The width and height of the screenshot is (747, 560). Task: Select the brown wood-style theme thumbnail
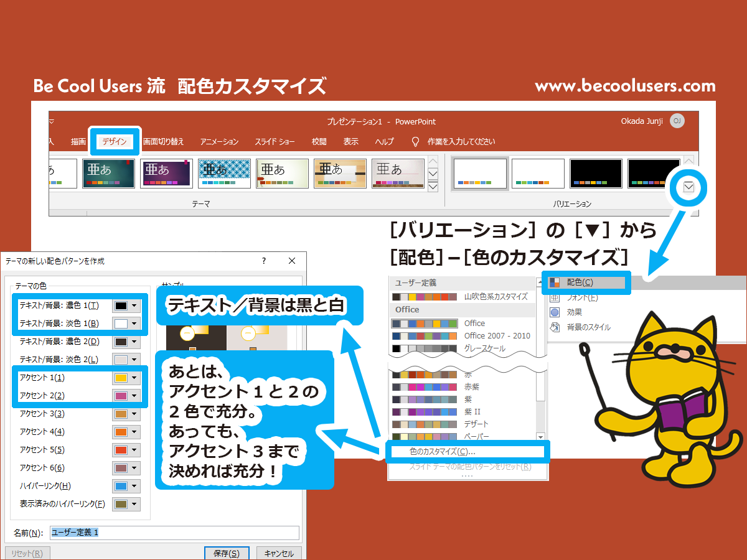340,174
